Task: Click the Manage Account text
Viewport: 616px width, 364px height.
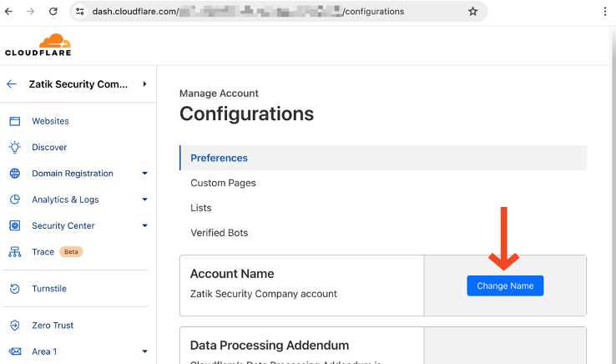Action: tap(219, 94)
